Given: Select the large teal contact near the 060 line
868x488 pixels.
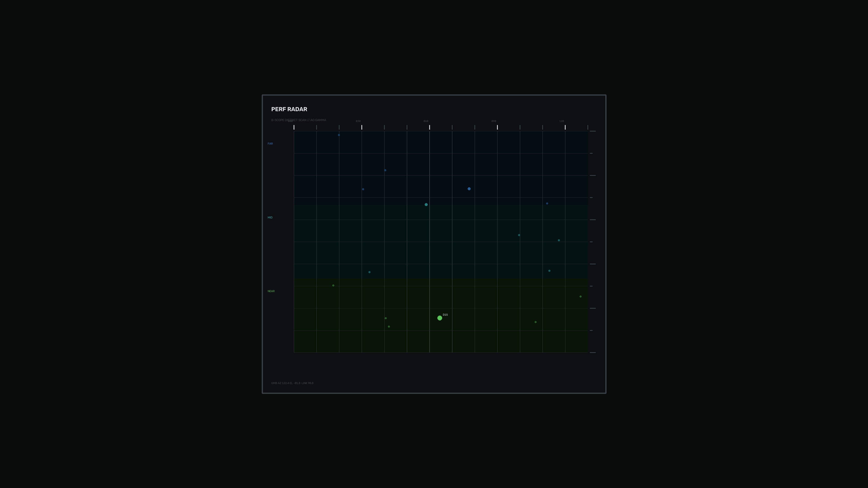Looking at the screenshot, I should tap(426, 205).
